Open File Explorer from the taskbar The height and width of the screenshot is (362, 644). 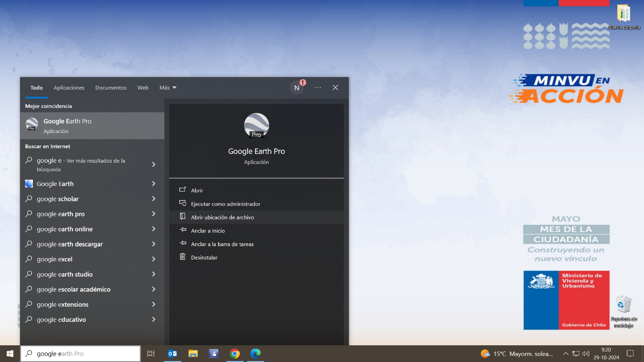tap(193, 353)
